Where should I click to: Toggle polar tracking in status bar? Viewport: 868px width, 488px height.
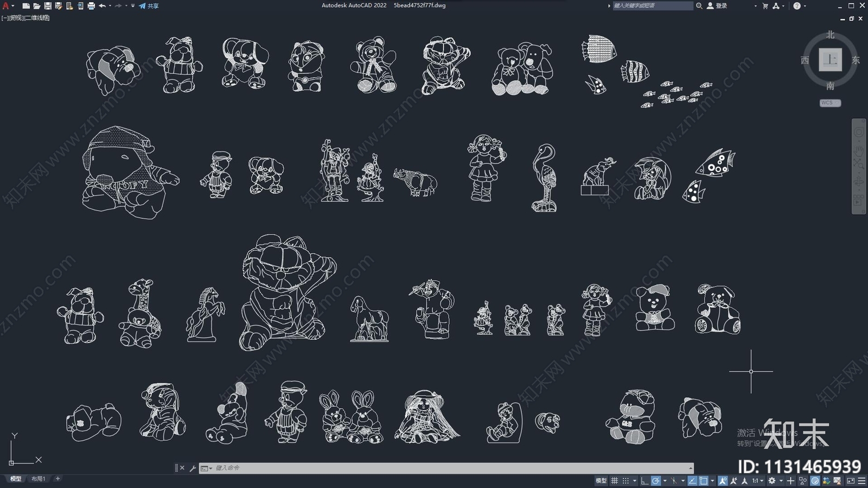tap(656, 480)
